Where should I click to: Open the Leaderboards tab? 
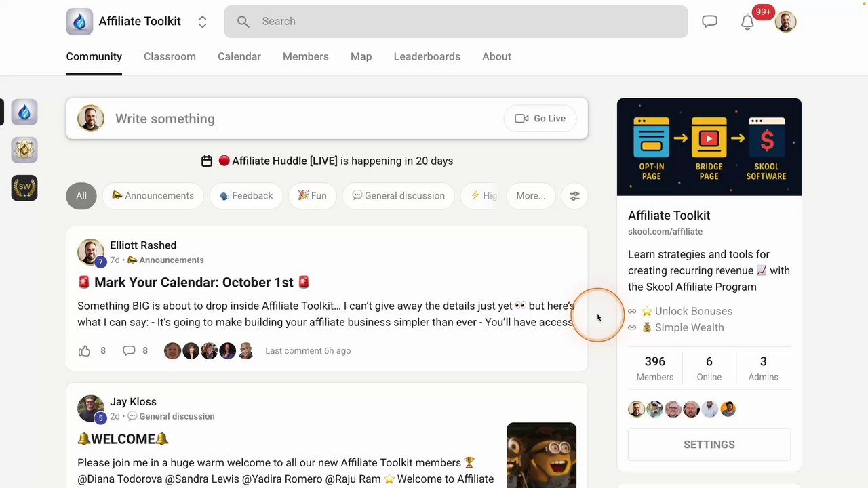[x=427, y=56]
